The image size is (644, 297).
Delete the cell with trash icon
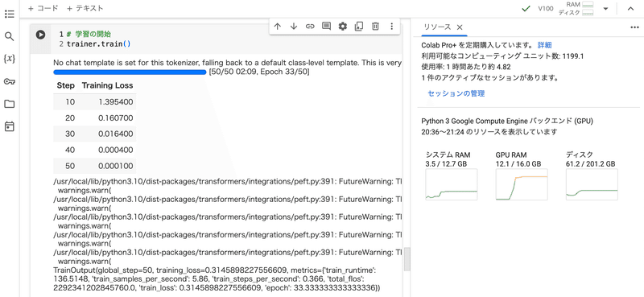coord(375,27)
